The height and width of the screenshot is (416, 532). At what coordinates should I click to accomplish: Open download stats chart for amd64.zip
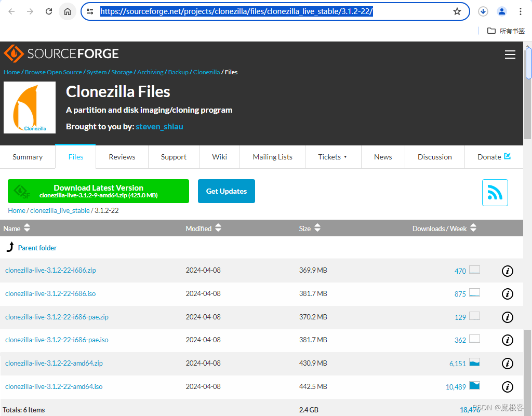tap(475, 363)
